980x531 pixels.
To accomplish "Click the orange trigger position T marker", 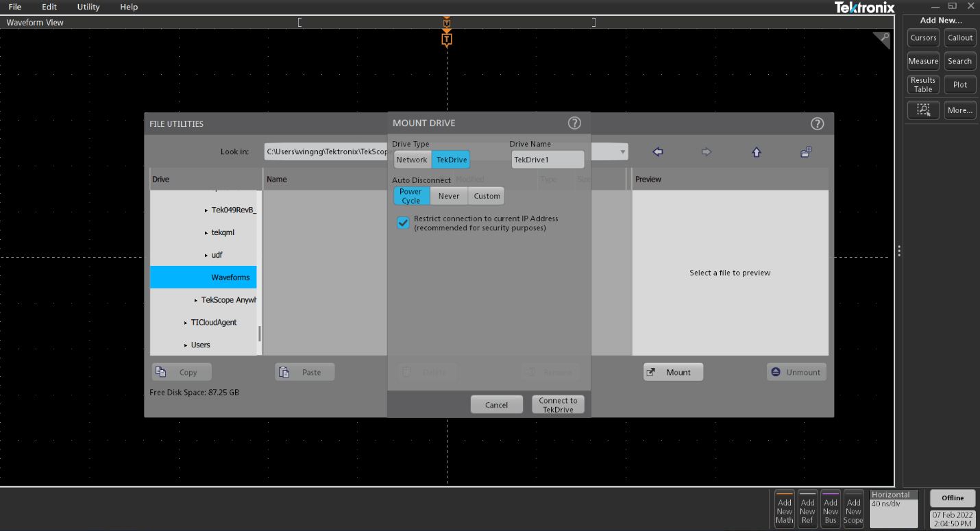I will click(447, 40).
